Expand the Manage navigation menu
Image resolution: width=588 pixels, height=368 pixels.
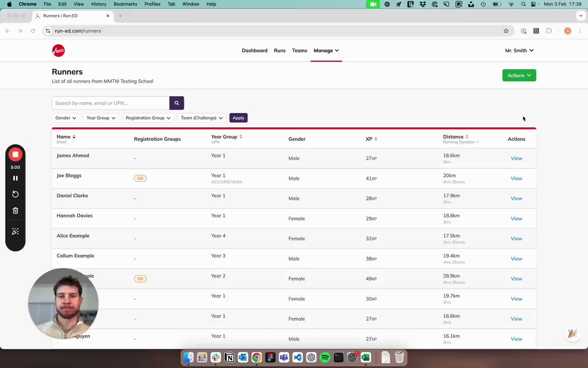326,50
